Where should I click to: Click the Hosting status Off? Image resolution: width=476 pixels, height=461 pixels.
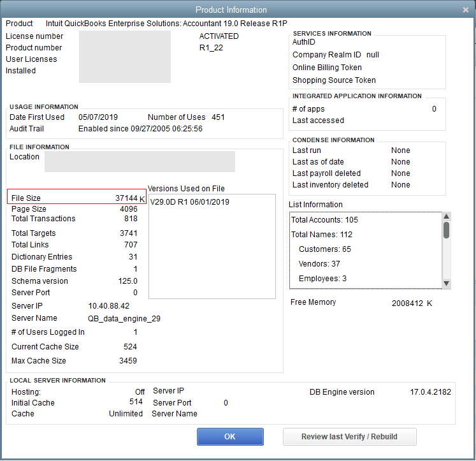pyautogui.click(x=140, y=392)
